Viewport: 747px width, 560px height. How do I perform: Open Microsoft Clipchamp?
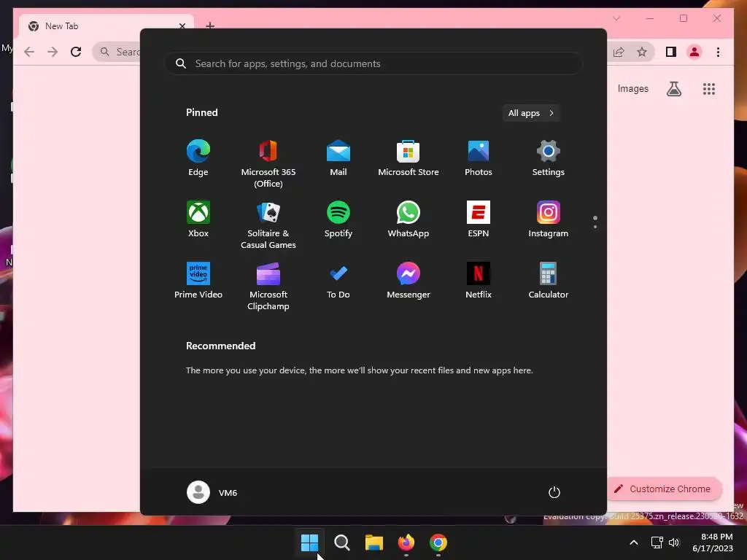coord(268,286)
